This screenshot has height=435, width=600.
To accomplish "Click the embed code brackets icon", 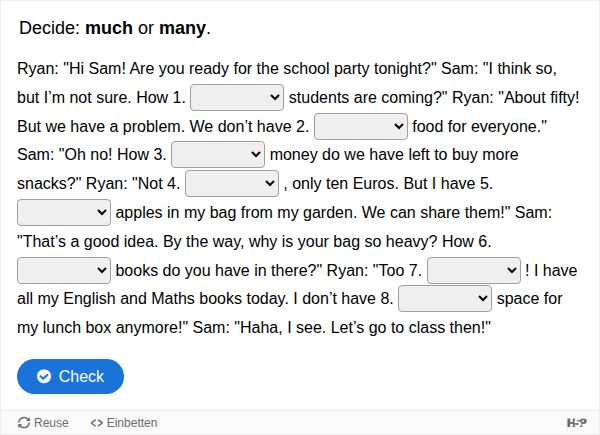I will coord(97,423).
